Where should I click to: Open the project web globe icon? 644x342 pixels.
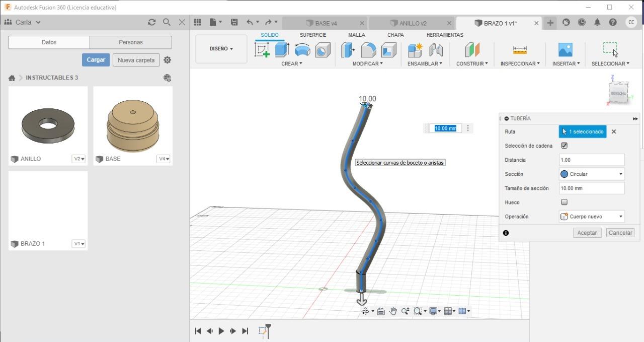pos(168,78)
